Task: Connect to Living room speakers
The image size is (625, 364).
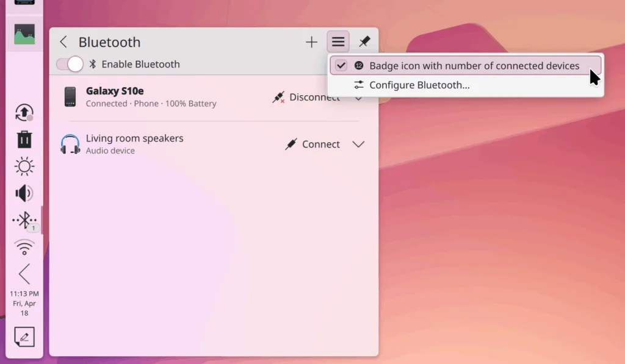Action: pyautogui.click(x=312, y=145)
